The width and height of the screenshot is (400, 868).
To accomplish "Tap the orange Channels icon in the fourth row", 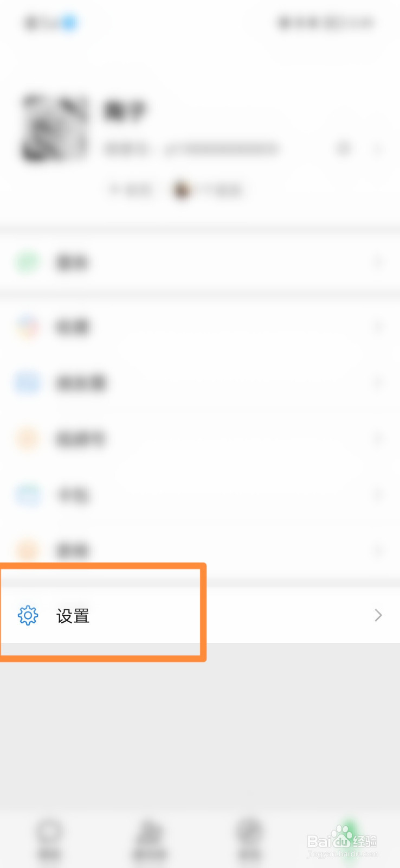I will (x=28, y=439).
